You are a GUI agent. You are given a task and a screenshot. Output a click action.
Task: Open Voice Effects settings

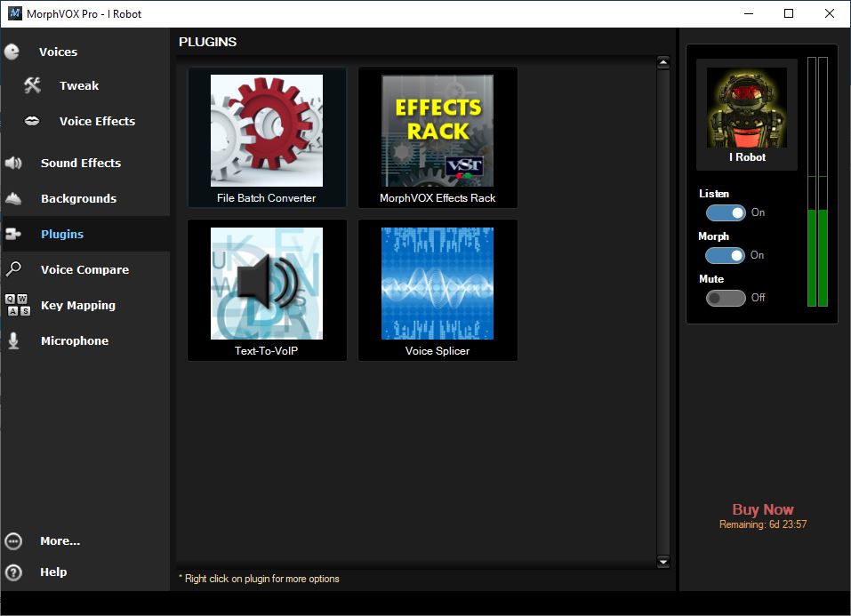click(97, 121)
